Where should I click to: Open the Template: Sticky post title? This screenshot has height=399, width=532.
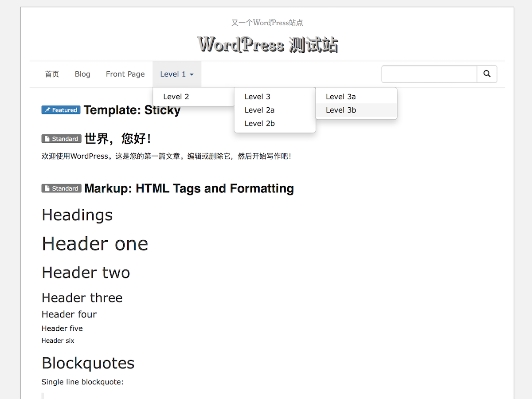pos(132,110)
